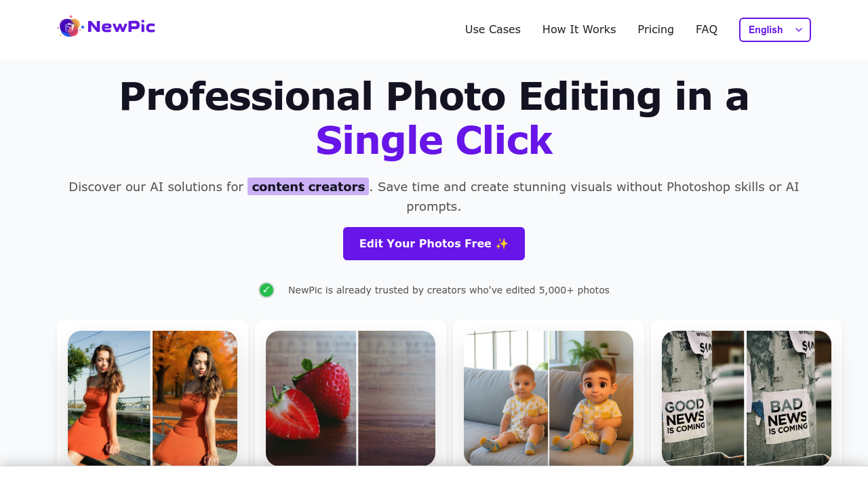Click the divider on the strawberry comparison
The width and height of the screenshot is (868, 488).
coord(357,399)
